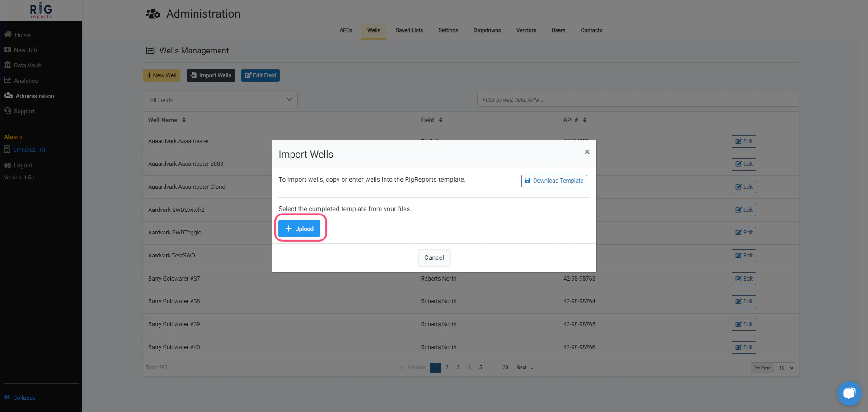Switch to the Settings tab
Viewport: 868px width, 412px height.
pyautogui.click(x=448, y=30)
